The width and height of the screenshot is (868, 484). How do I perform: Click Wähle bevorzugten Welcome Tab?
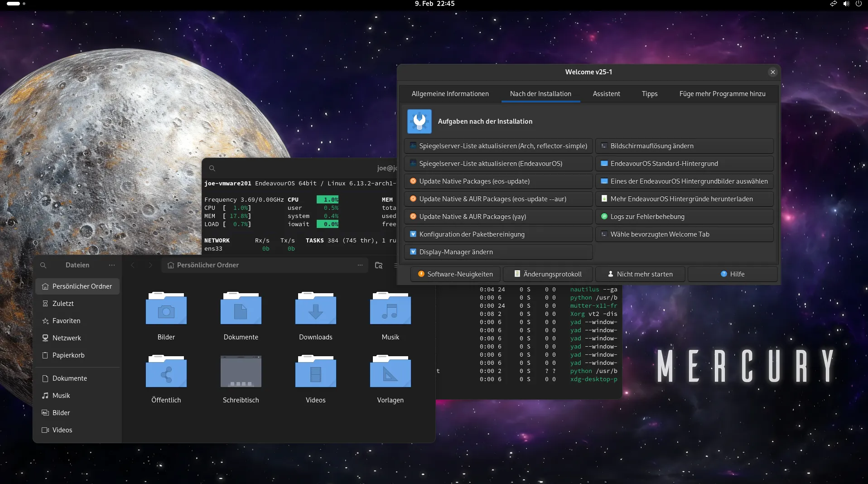[x=685, y=234]
